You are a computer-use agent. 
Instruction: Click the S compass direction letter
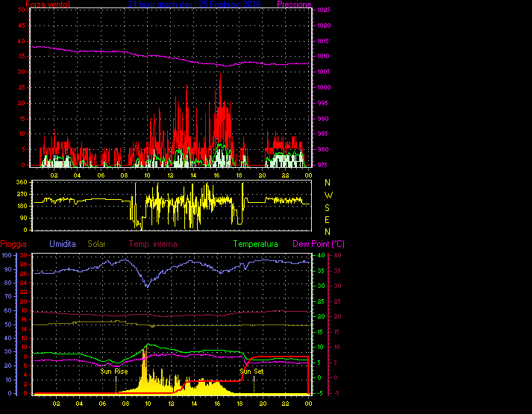point(327,207)
